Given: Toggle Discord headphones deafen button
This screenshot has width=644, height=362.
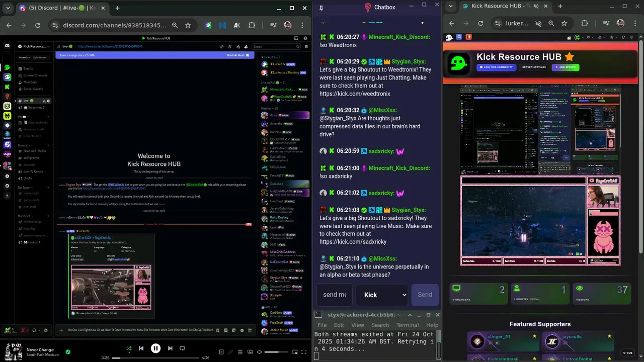Looking at the screenshot, I should click(34, 330).
